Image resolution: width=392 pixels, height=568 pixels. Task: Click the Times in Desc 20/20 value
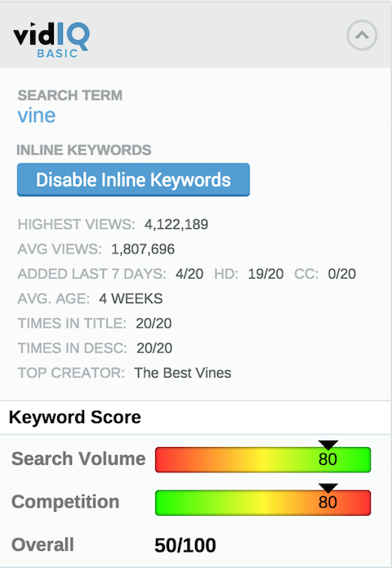pos(154,348)
